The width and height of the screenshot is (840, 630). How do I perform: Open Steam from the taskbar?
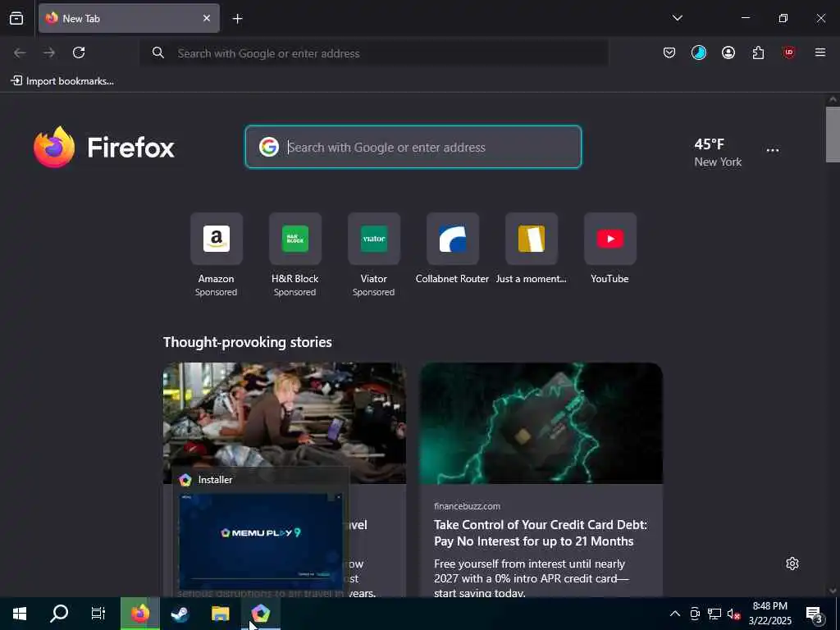coord(180,614)
